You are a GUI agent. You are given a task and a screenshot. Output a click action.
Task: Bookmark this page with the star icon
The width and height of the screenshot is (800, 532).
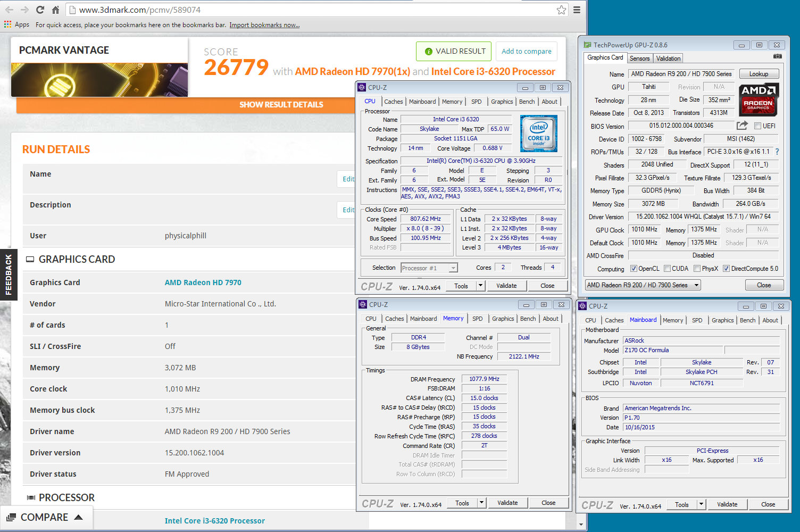click(561, 10)
